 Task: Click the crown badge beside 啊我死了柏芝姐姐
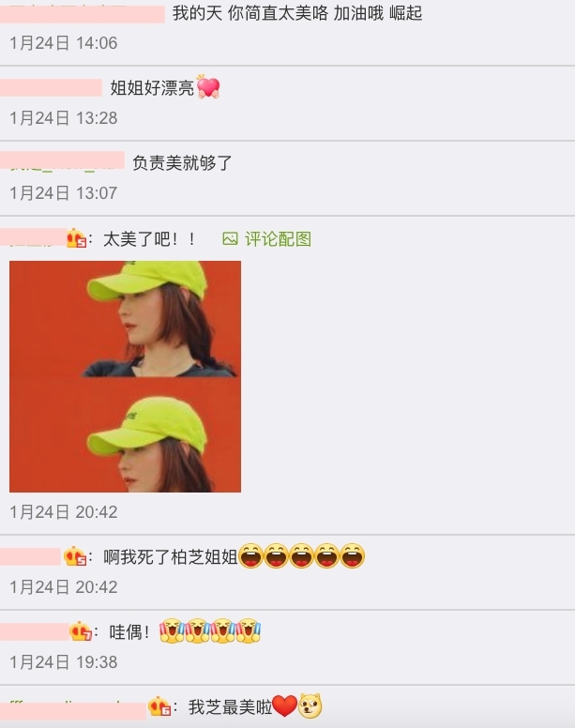[x=76, y=556]
